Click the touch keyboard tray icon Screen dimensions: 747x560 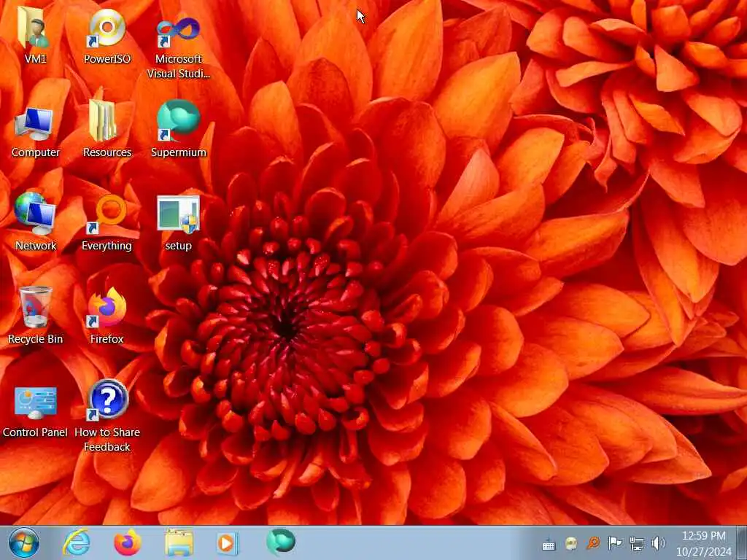coord(549,544)
